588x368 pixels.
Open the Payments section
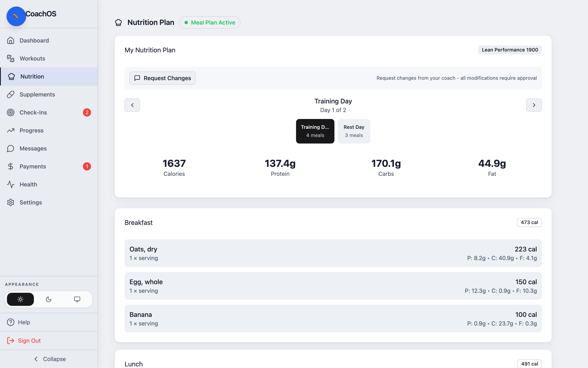[49, 166]
